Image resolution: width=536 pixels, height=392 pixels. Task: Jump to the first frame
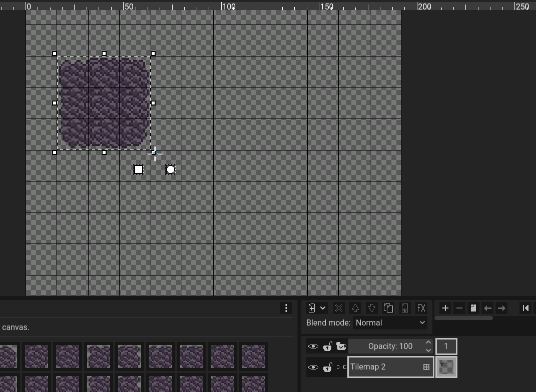(525, 308)
